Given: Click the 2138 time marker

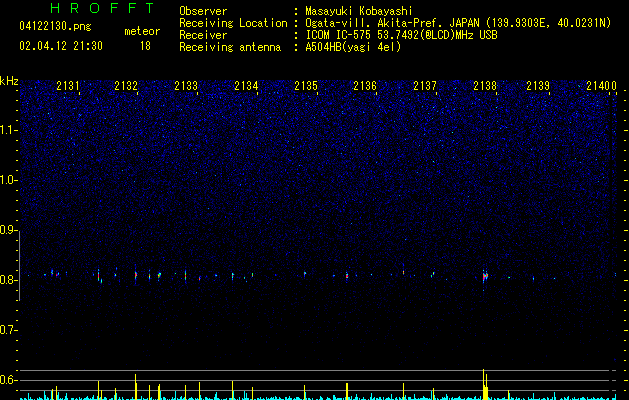Looking at the screenshot, I should pos(485,86).
